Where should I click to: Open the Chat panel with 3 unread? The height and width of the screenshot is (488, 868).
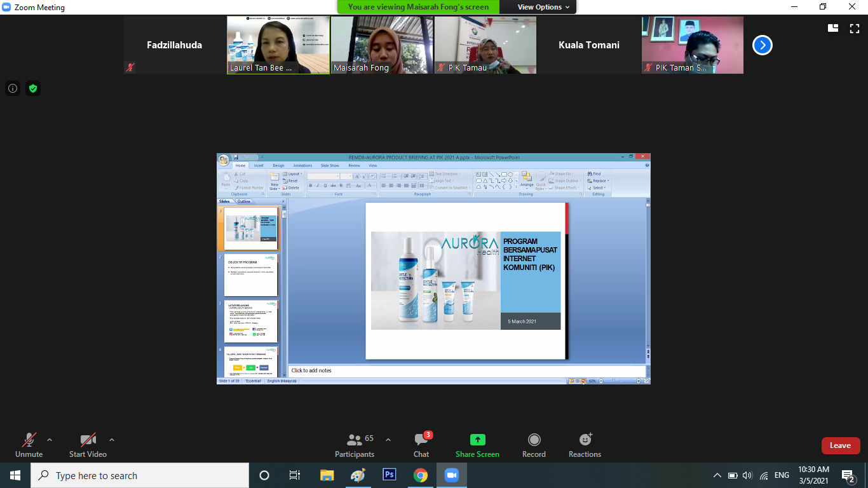(421, 445)
